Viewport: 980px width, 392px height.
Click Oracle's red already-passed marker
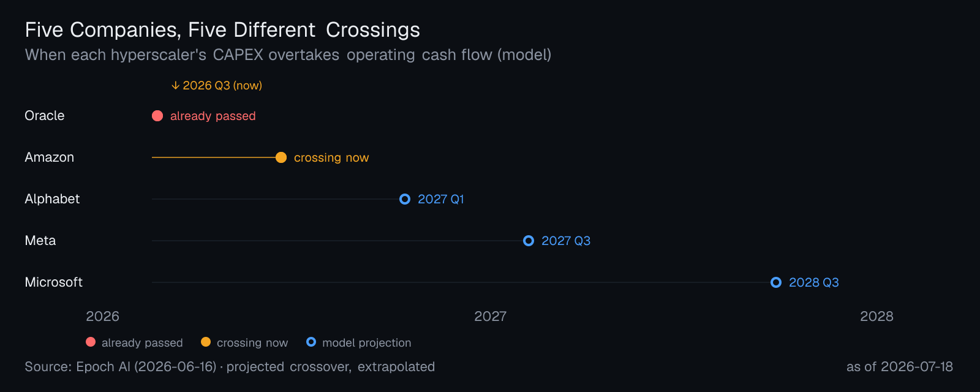(157, 116)
